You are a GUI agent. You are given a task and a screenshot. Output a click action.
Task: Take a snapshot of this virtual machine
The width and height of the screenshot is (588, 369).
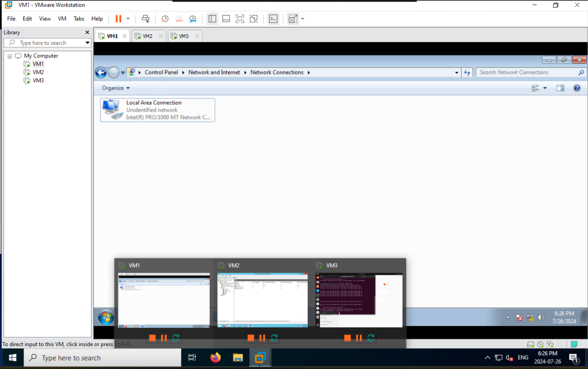pyautogui.click(x=165, y=19)
